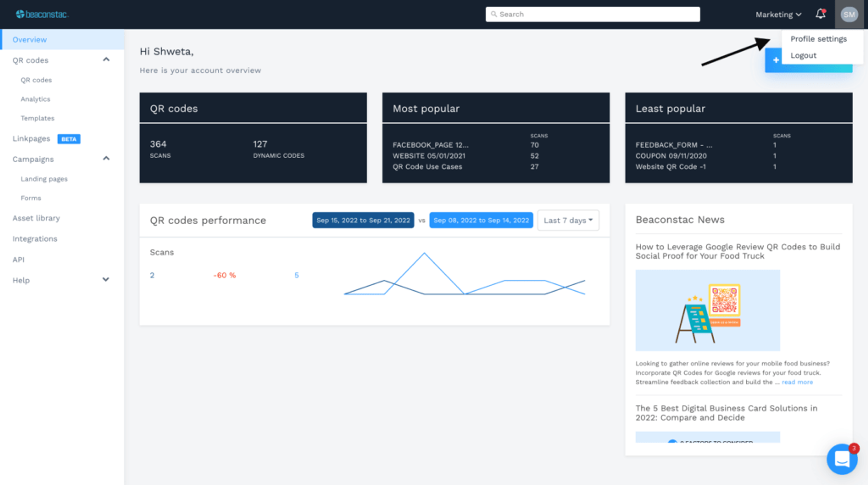Image resolution: width=868 pixels, height=485 pixels.
Task: Click WEBSITE 05/01/2021 in Most popular
Action: [x=429, y=156]
